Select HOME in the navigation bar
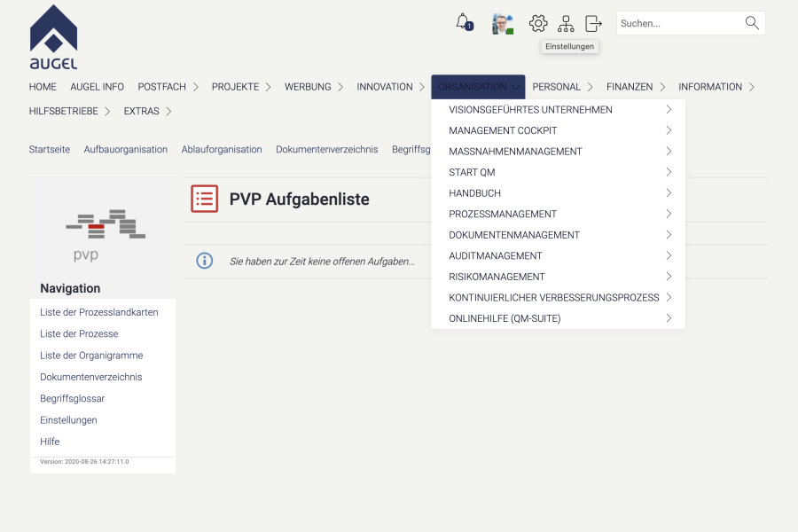Image resolution: width=798 pixels, height=532 pixels. click(43, 86)
